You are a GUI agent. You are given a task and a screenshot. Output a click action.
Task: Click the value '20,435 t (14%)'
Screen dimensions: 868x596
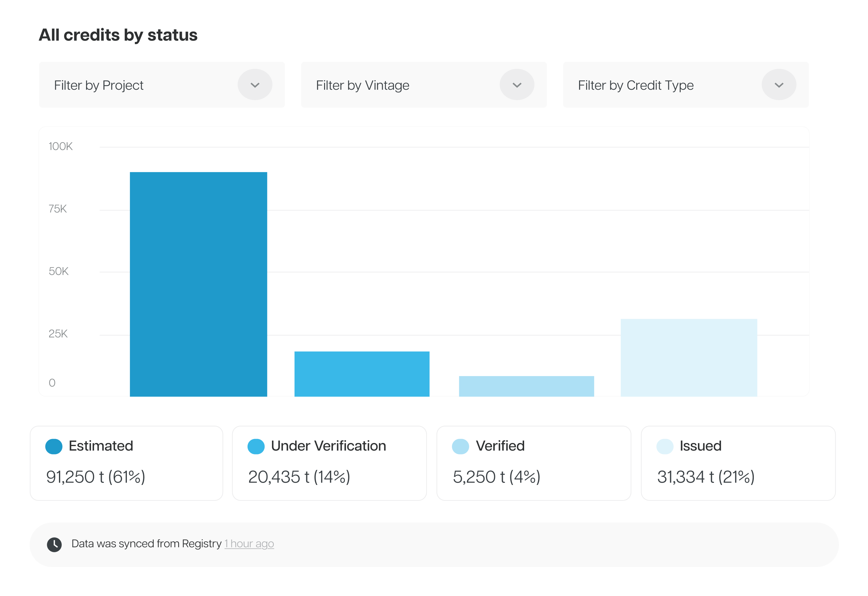[x=299, y=477]
